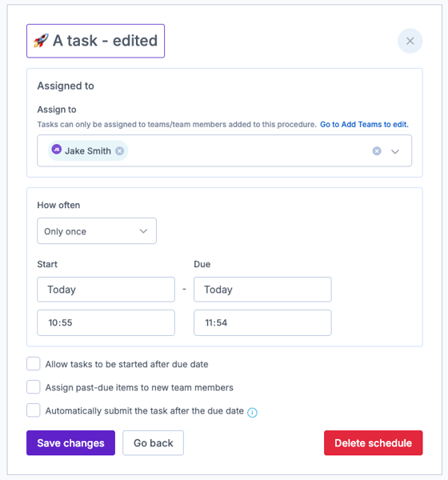This screenshot has height=480, width=448.
Task: Click the Due time field showing 11:54
Action: click(262, 322)
